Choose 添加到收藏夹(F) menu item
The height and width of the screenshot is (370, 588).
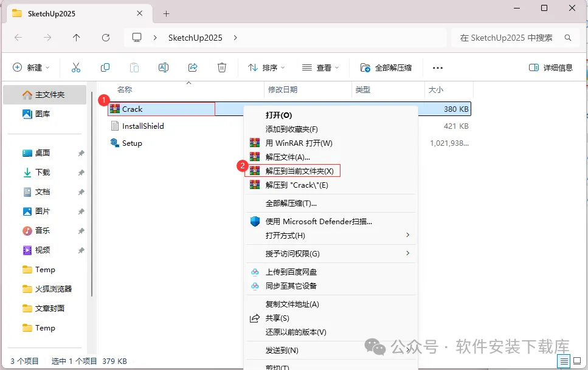point(331,129)
